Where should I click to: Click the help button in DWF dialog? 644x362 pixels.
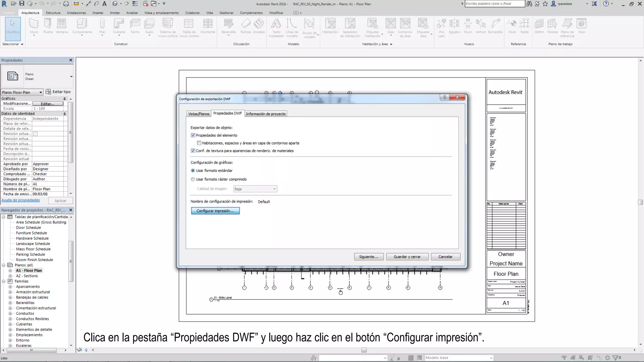point(444,97)
